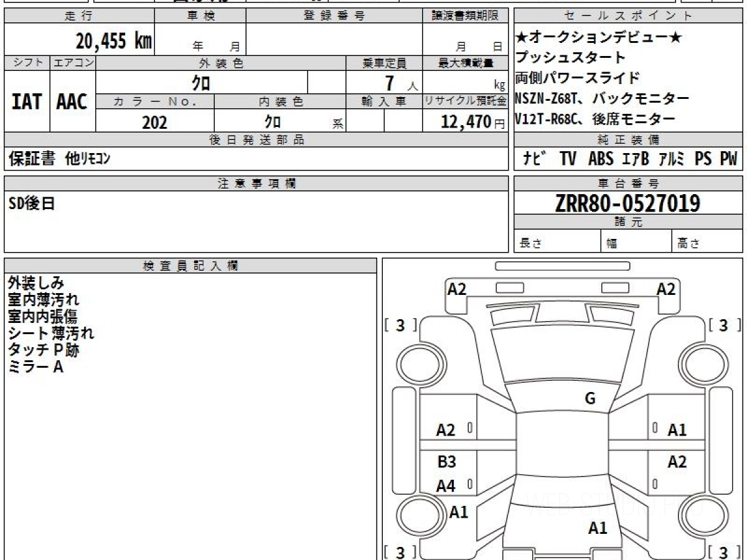Click the エアコン header cell

coord(73,63)
